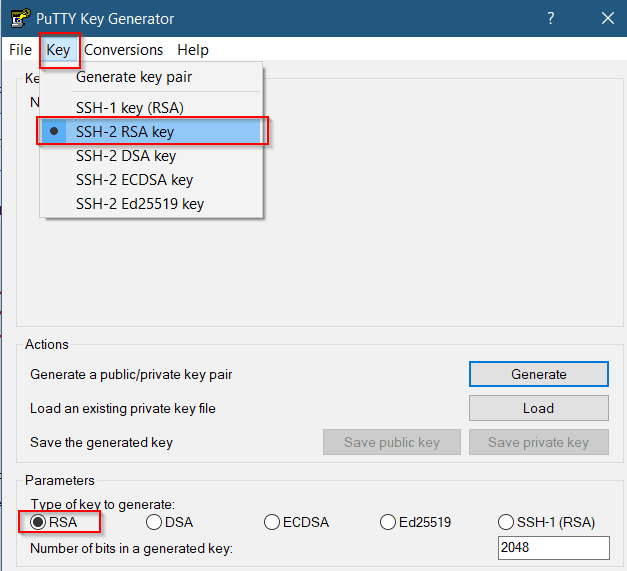Select the DSA key type radio button
This screenshot has width=627, height=571.
(x=170, y=522)
